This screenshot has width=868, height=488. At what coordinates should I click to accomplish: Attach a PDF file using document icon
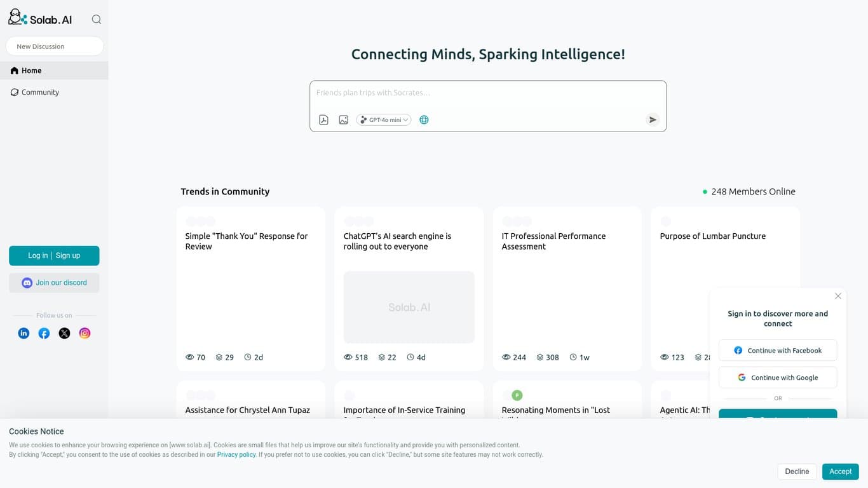(323, 119)
